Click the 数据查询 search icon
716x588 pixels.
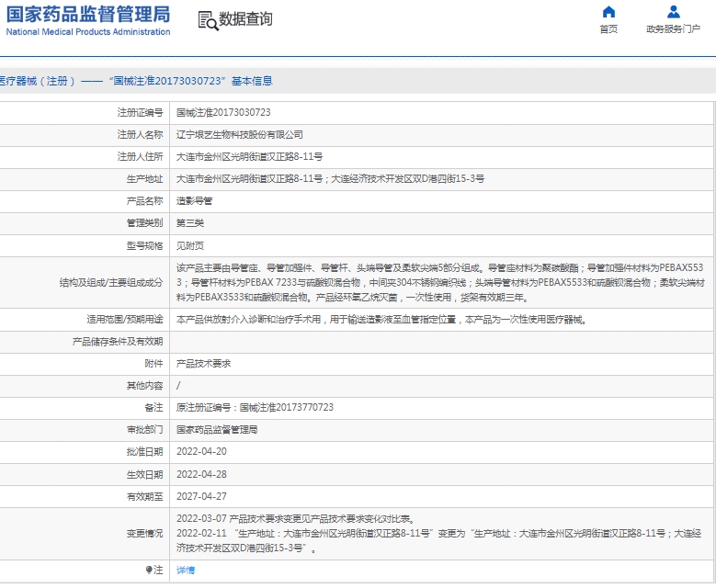[x=209, y=21]
